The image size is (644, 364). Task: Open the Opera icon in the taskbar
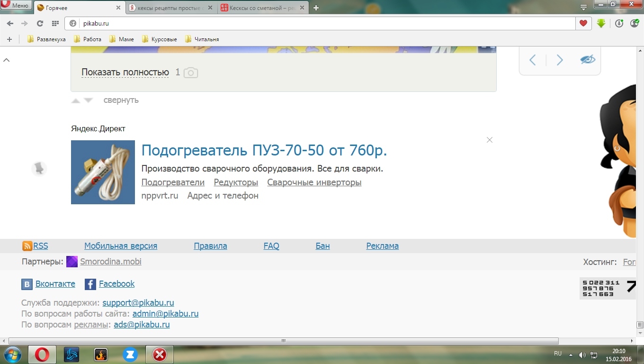42,355
